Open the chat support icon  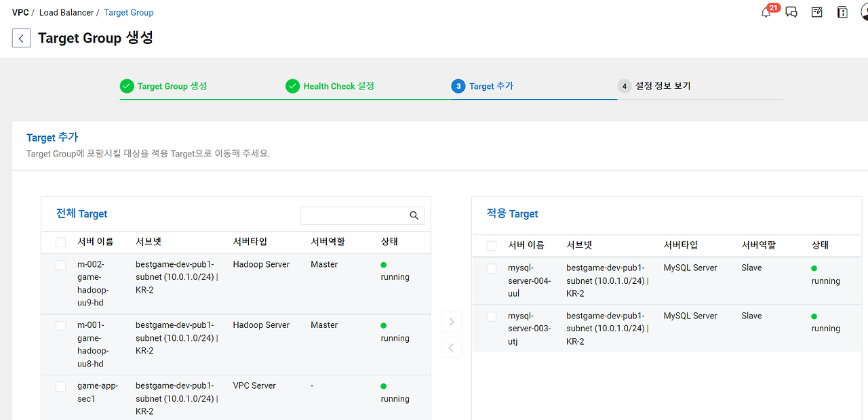[x=791, y=12]
